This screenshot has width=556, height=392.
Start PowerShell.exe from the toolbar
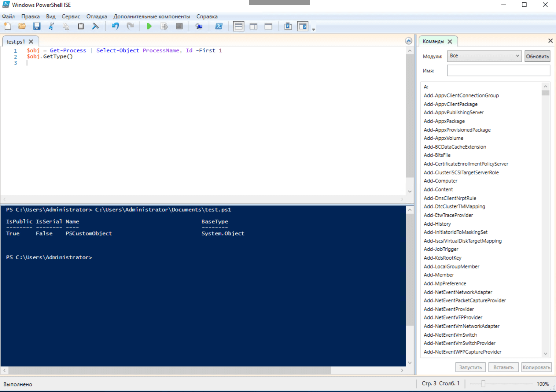tap(219, 26)
